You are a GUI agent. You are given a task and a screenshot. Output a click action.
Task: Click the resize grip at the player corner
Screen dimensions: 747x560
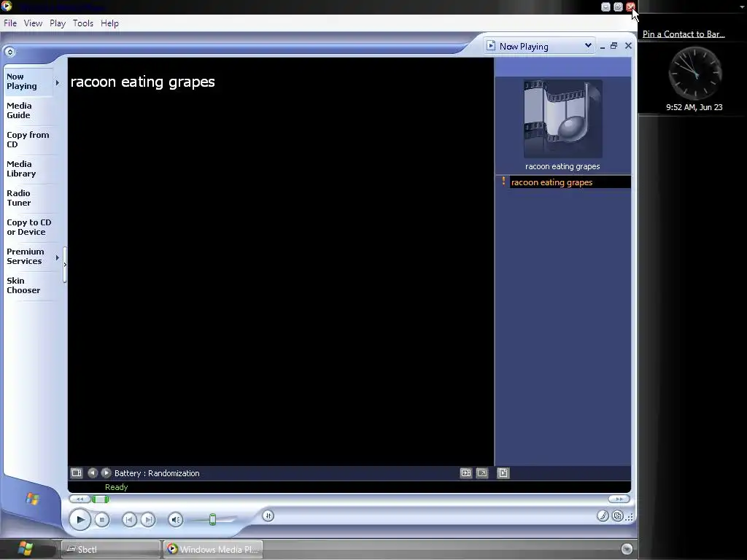pos(630,517)
